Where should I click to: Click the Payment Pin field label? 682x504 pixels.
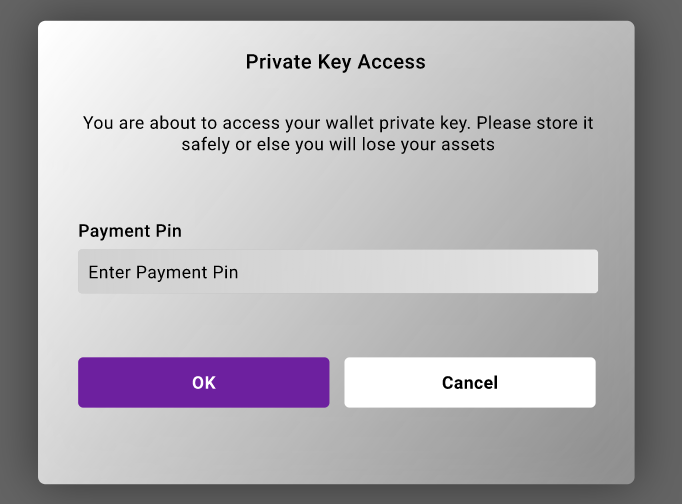130,231
